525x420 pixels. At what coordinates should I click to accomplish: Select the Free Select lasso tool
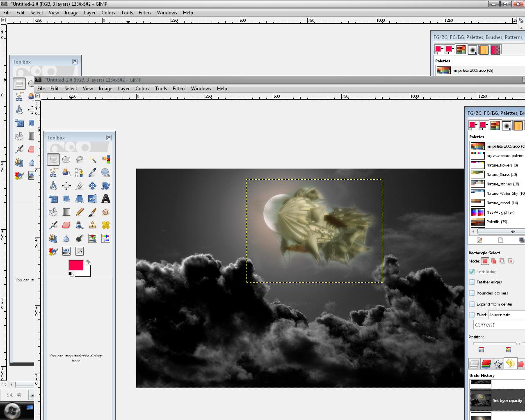tap(80, 160)
